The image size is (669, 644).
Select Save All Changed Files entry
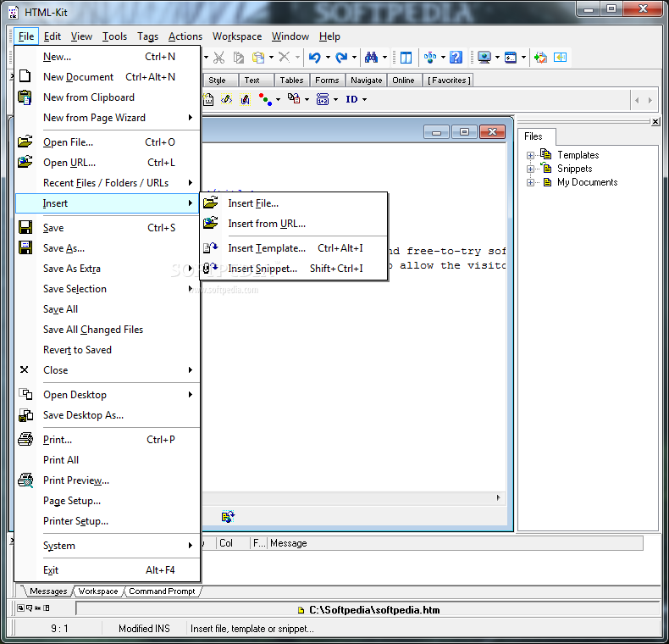[107, 330]
